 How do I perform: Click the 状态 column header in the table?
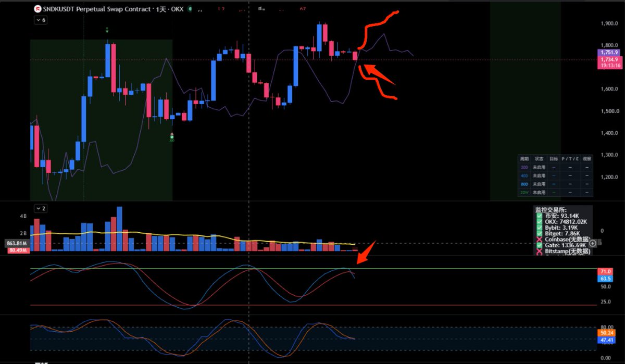pos(539,158)
